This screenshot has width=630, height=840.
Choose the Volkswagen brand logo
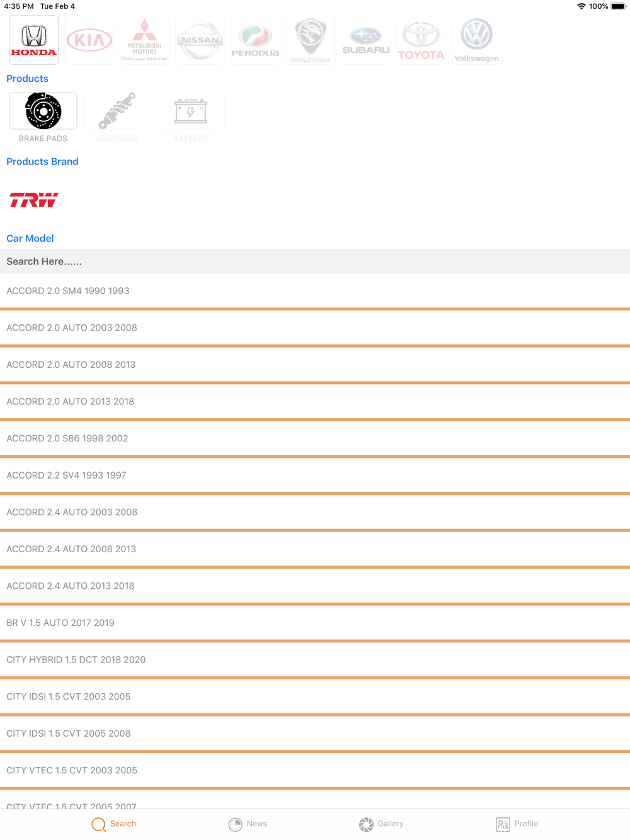tap(477, 40)
